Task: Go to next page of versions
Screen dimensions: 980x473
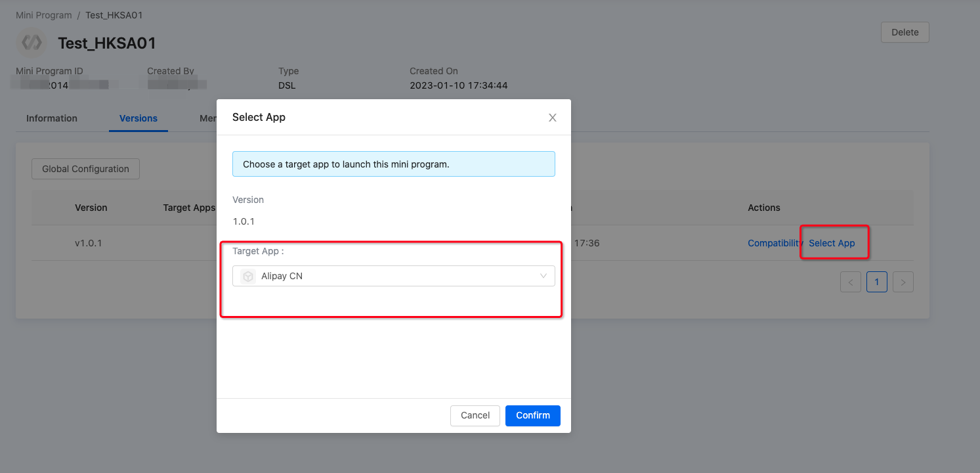Action: (x=903, y=282)
